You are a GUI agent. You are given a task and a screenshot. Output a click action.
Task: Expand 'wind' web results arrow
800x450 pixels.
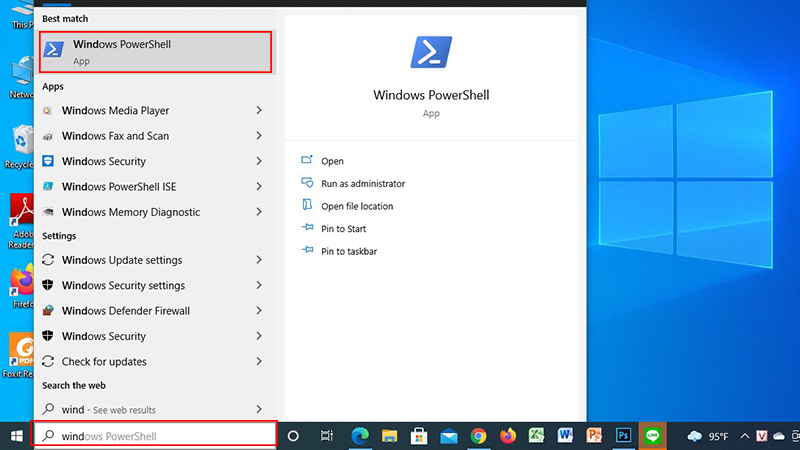(x=259, y=409)
